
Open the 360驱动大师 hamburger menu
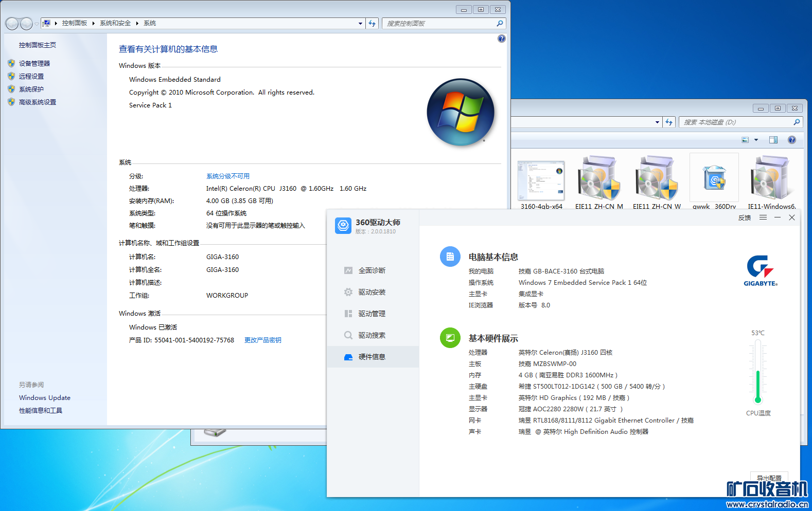click(x=763, y=217)
